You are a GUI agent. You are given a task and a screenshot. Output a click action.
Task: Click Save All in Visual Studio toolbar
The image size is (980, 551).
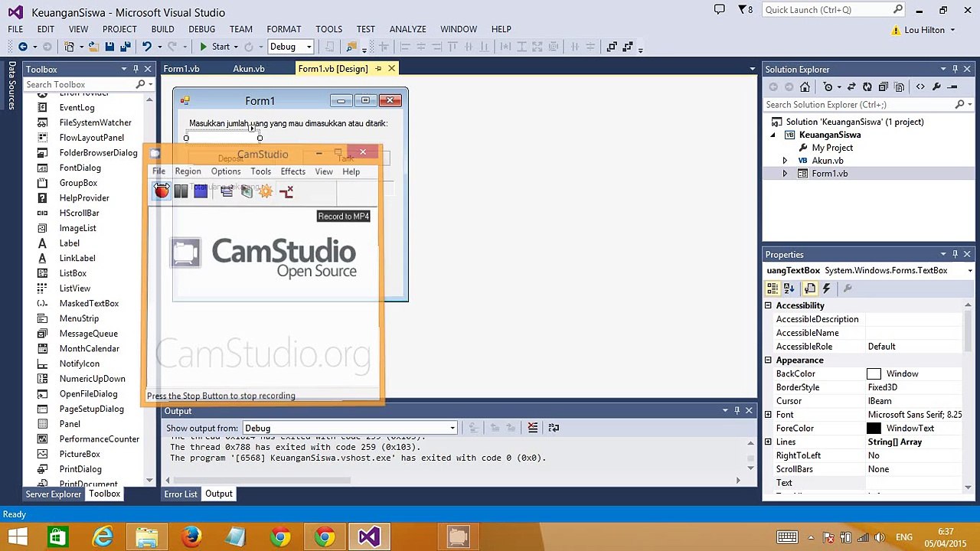(x=126, y=47)
